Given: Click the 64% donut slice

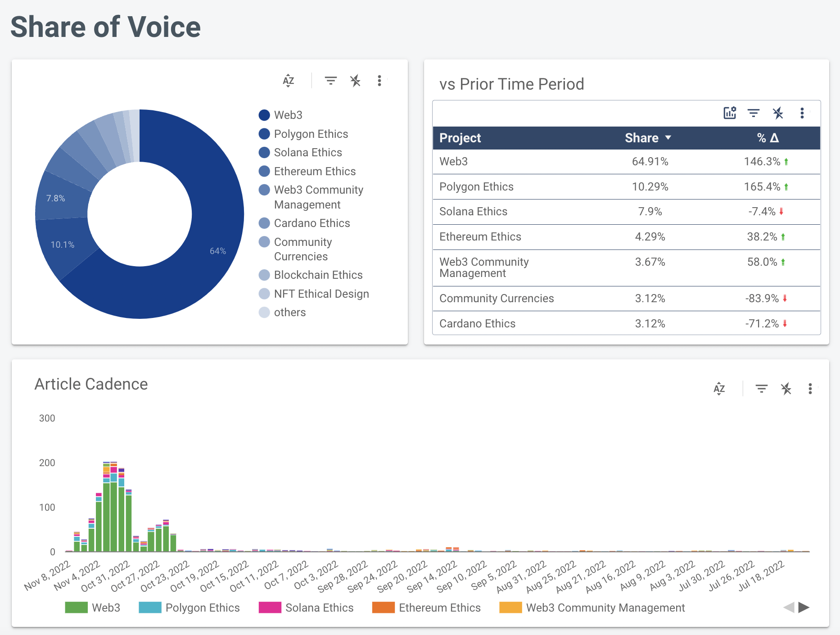Looking at the screenshot, I should pyautogui.click(x=218, y=251).
